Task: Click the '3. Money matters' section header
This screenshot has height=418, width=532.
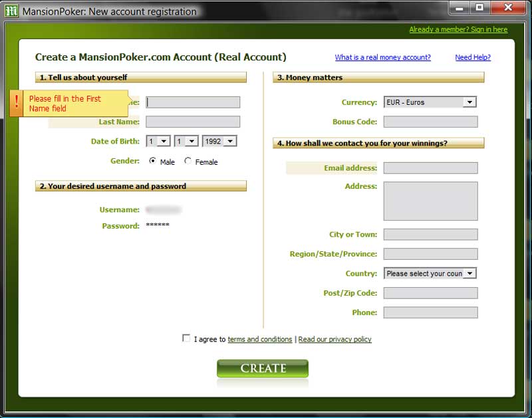Action: [378, 77]
